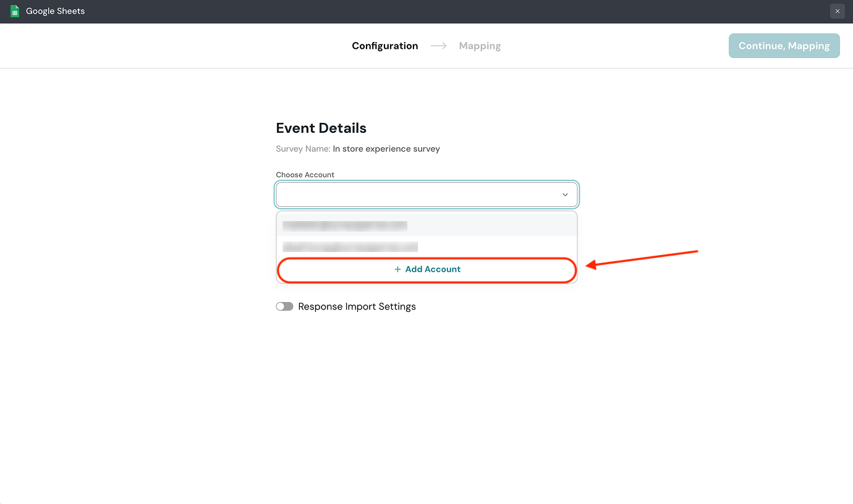Click the arrow between Configuration and Mapping
The width and height of the screenshot is (853, 504).
439,46
